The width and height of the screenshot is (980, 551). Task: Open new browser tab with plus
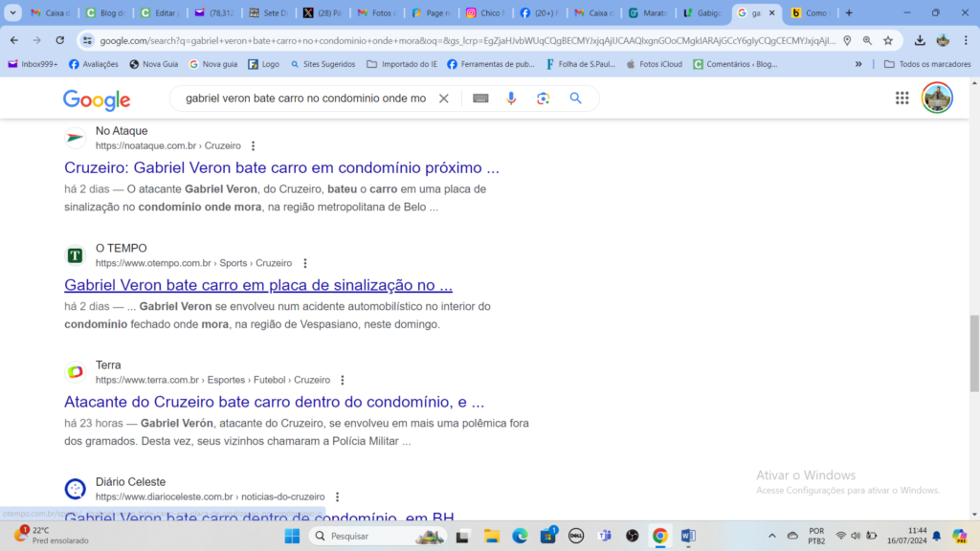(849, 12)
